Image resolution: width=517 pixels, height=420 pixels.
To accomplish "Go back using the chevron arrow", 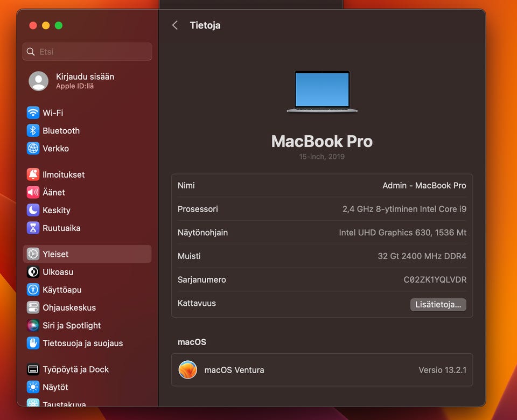I will pyautogui.click(x=175, y=25).
